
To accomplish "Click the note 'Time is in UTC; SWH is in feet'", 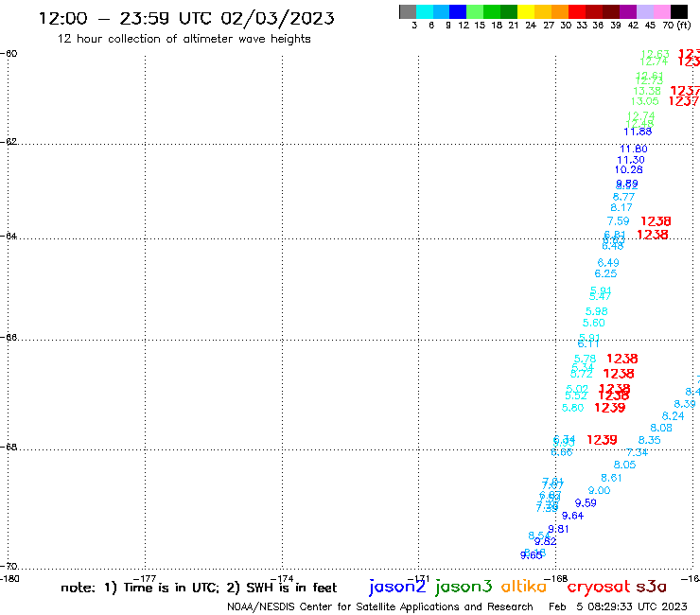I will click(x=199, y=588).
